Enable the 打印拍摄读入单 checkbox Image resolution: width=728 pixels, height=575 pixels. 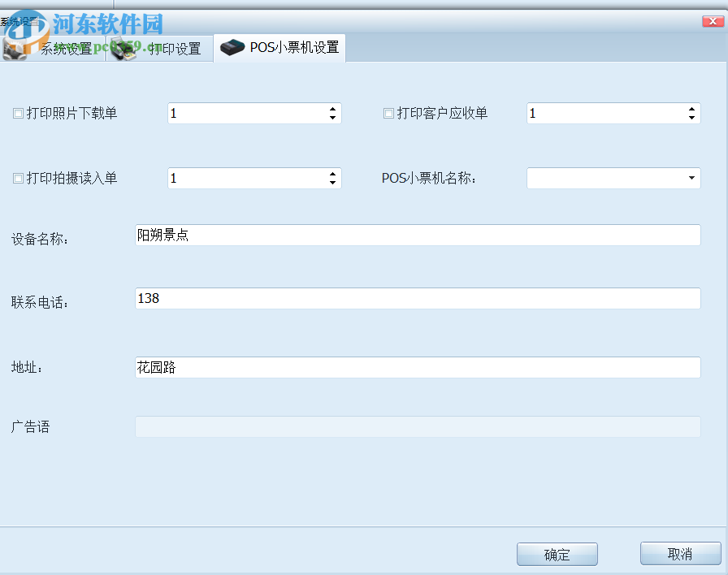[17, 178]
